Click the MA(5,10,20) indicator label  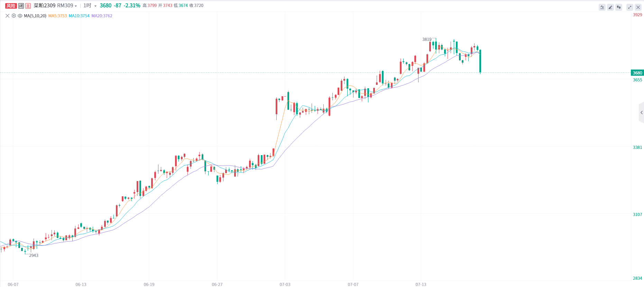35,16
